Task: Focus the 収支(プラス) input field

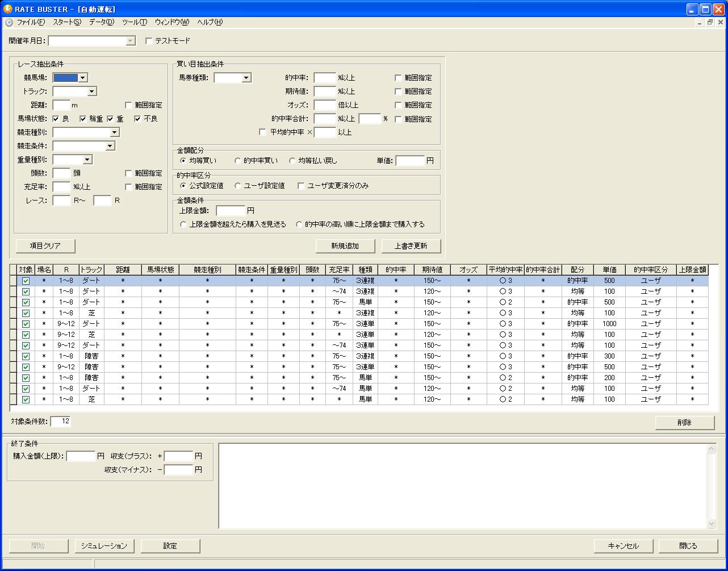Action: click(178, 456)
